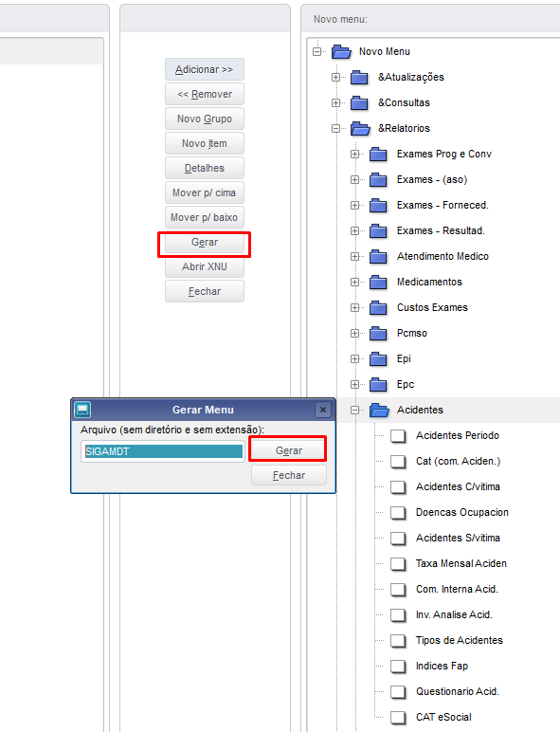Click the Novo Menu open-folder icon

[342, 51]
